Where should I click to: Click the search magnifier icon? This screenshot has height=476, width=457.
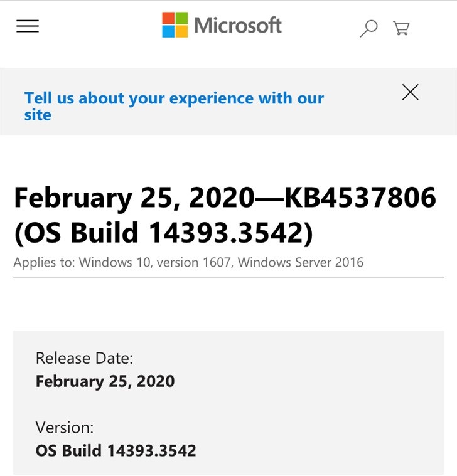[368, 28]
